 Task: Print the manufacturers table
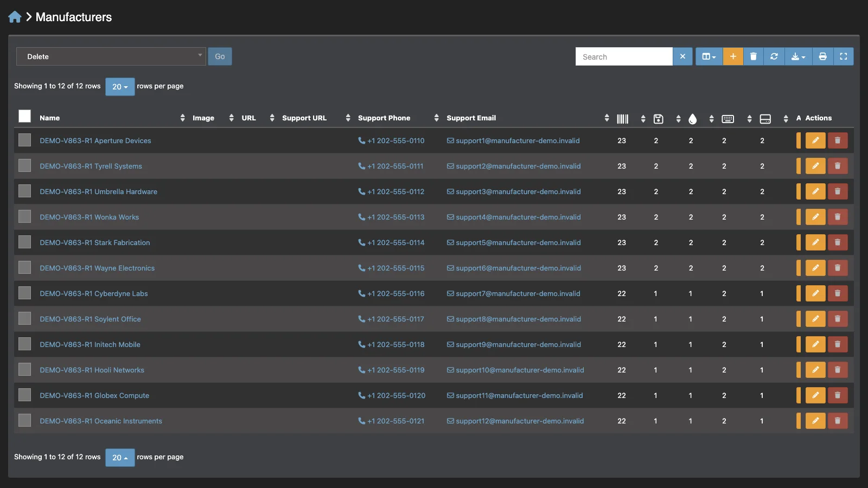click(822, 56)
